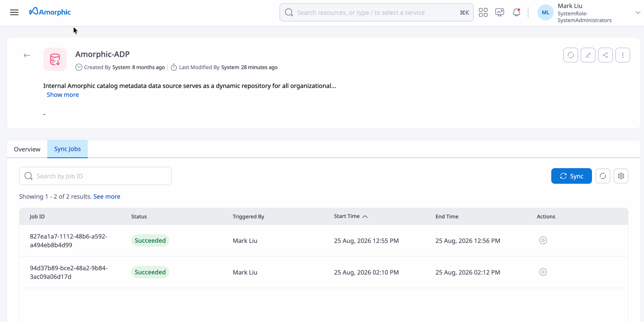Start a new Sync job
This screenshot has width=644, height=322.
click(572, 176)
